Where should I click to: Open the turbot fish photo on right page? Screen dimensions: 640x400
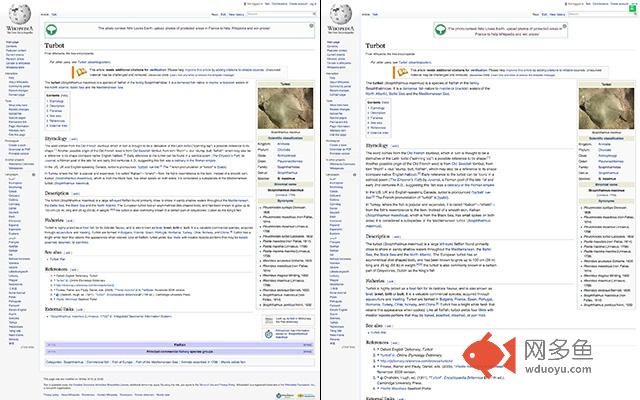(x=607, y=109)
